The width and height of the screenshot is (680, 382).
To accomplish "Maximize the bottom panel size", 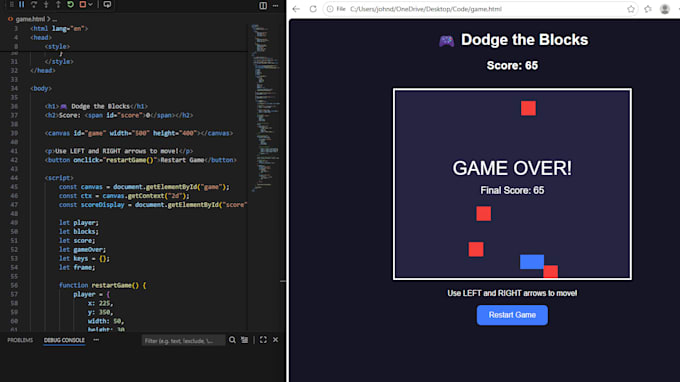I will 263,340.
